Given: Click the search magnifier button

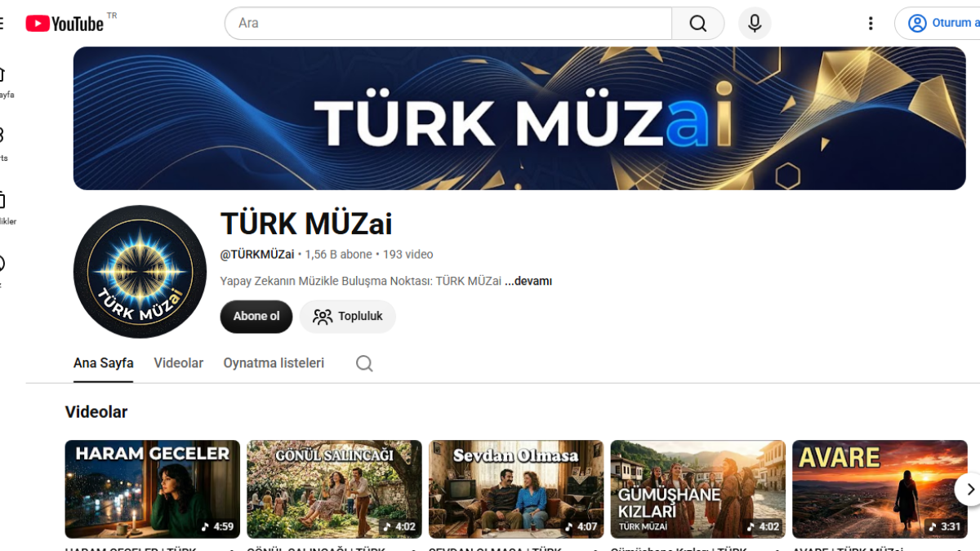Looking at the screenshot, I should [698, 24].
